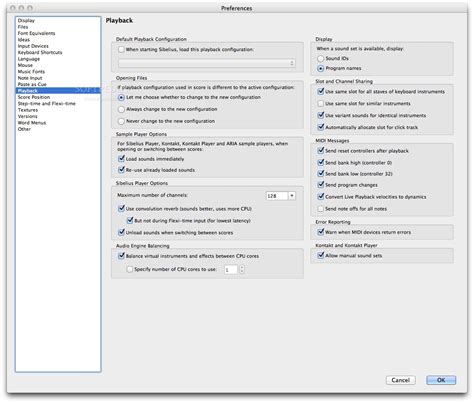Viewport: 474px width, 403px height.
Task: Select Never change to the new configuration
Action: (x=121, y=121)
